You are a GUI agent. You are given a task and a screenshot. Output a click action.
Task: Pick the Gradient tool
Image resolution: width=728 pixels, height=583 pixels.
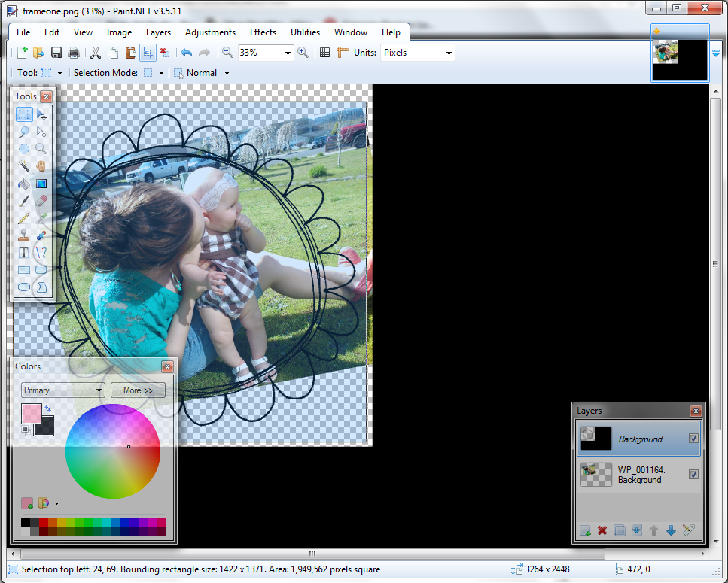(41, 184)
